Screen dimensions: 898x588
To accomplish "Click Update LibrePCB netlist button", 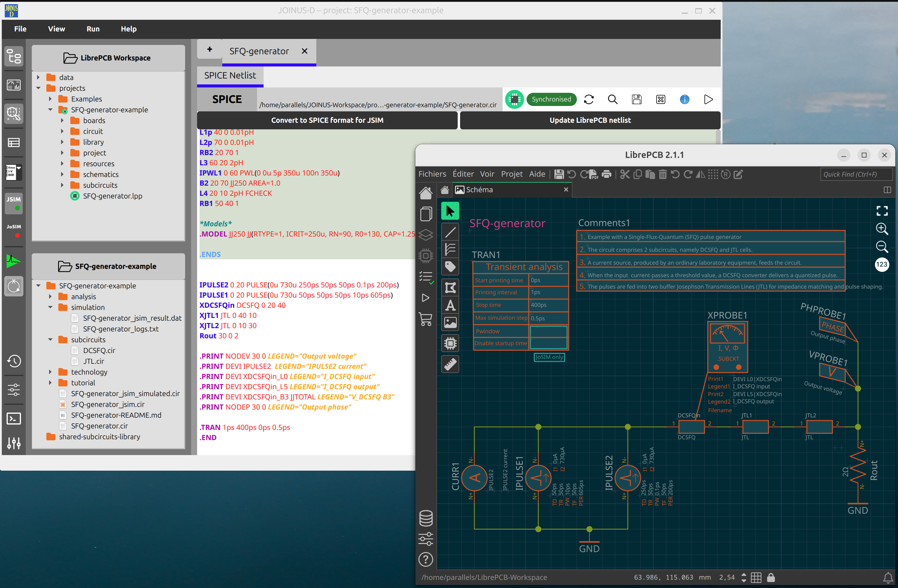I will (590, 120).
